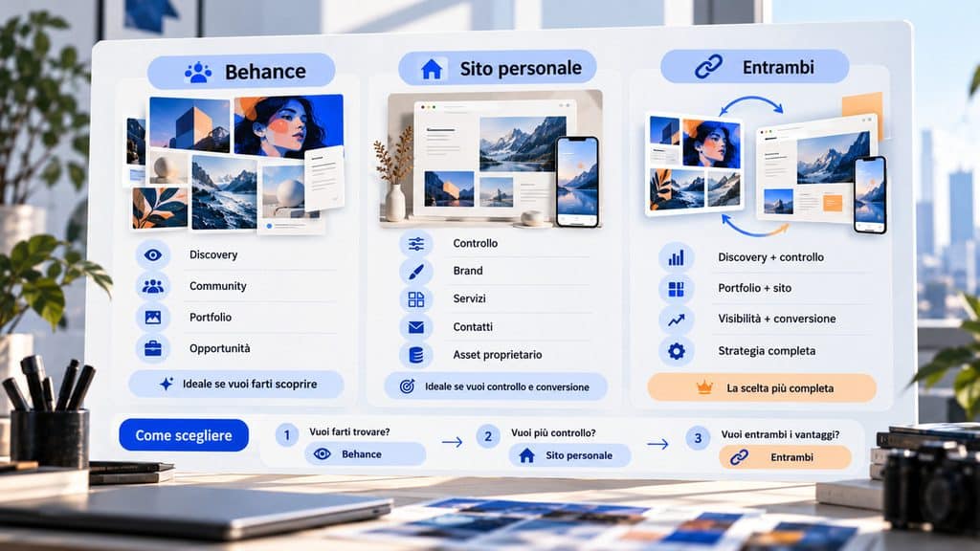Click the sparkle icon in Ideale se vuoi farti scoprire
This screenshot has height=551, width=980.
[167, 385]
